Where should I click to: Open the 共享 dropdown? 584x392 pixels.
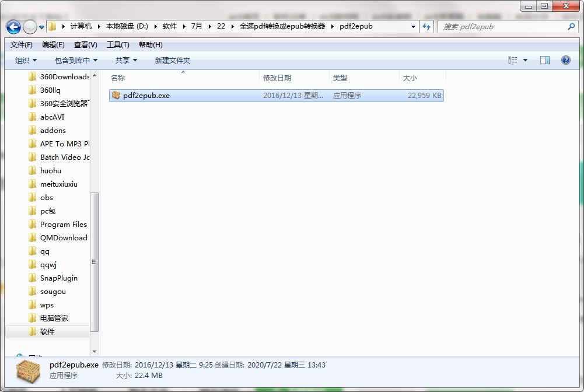126,60
